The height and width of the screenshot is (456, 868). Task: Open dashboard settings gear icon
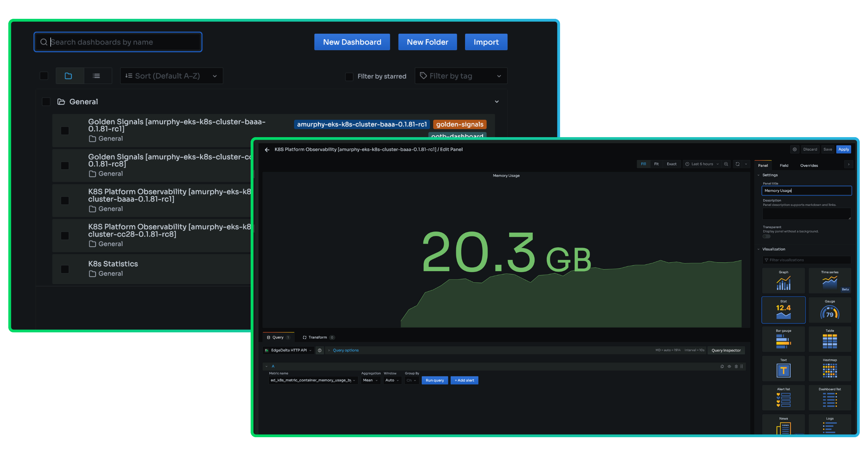pyautogui.click(x=795, y=149)
